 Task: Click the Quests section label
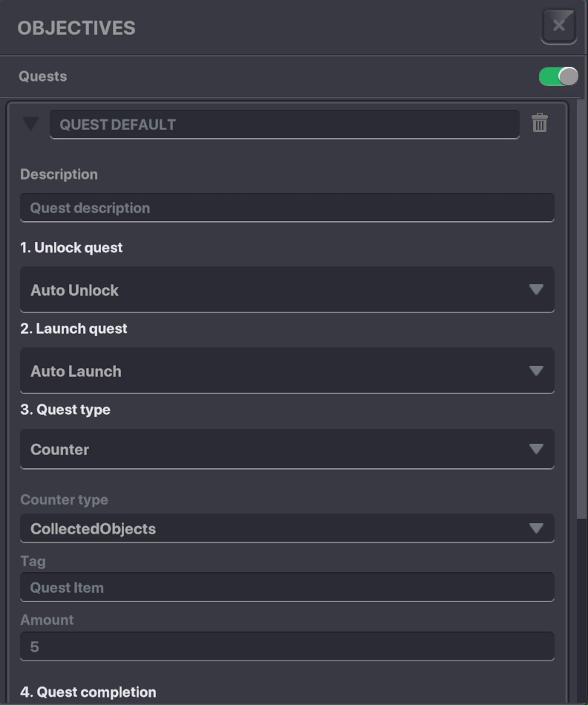pyautogui.click(x=42, y=76)
